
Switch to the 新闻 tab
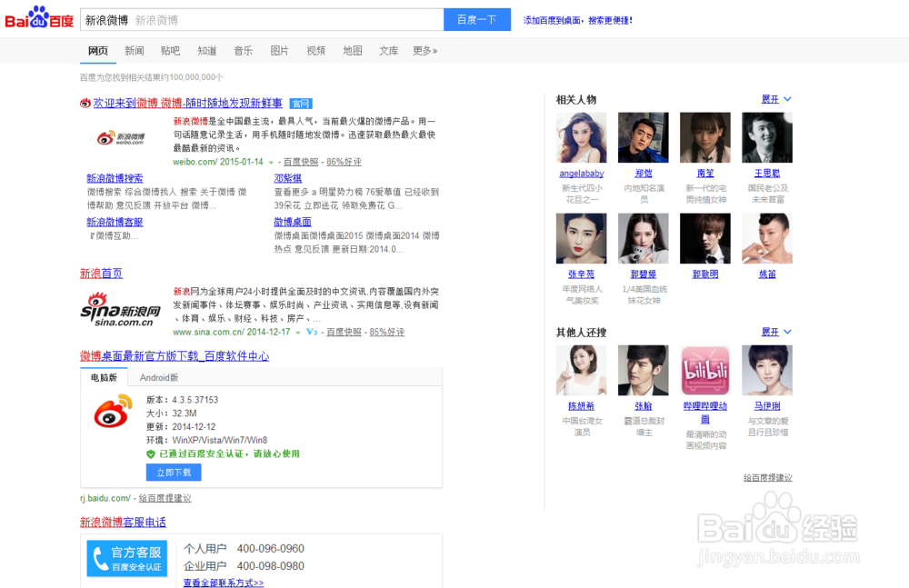[x=134, y=51]
